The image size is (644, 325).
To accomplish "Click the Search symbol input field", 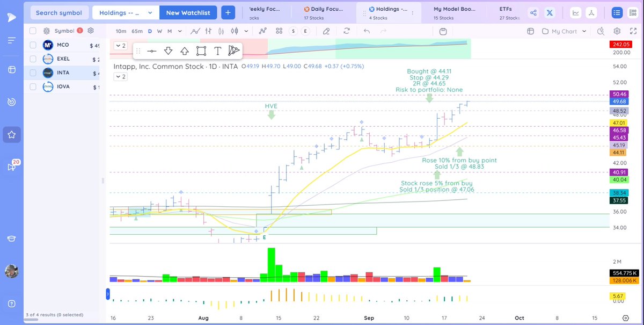I will point(59,12).
